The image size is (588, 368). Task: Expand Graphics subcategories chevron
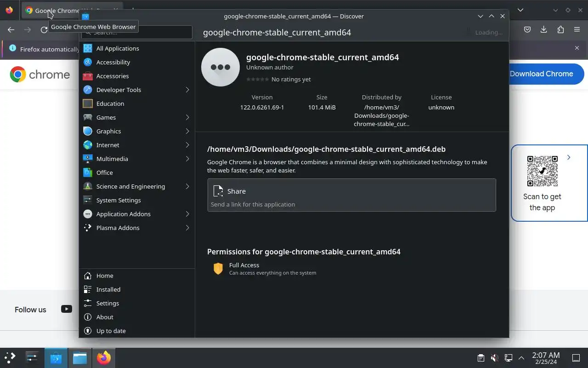pos(187,131)
